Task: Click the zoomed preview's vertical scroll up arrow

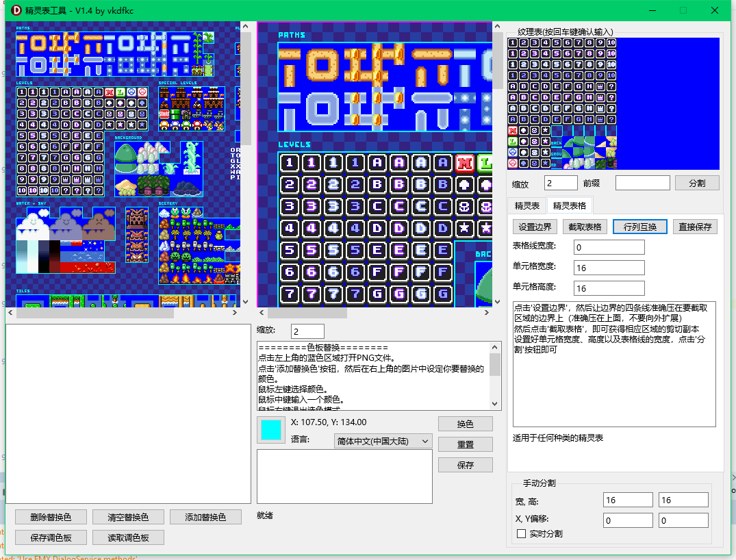Action: (x=498, y=27)
